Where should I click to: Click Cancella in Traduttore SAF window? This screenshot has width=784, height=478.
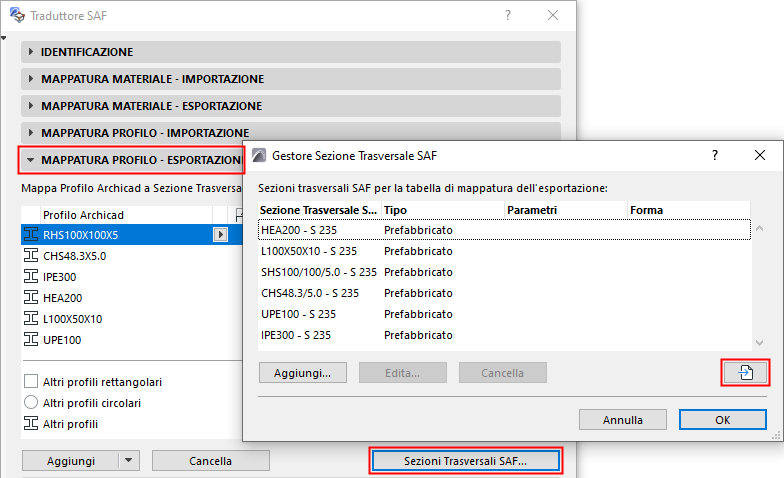[210, 460]
